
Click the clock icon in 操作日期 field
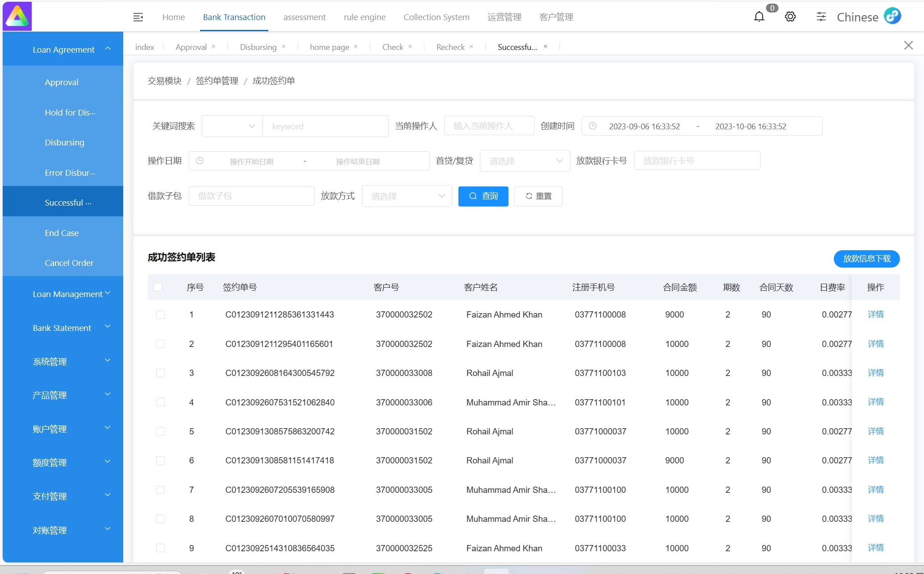coord(200,161)
